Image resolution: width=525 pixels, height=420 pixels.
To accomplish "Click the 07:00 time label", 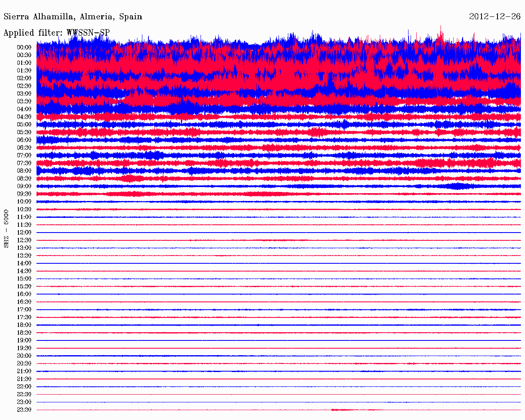I will 24,155.
